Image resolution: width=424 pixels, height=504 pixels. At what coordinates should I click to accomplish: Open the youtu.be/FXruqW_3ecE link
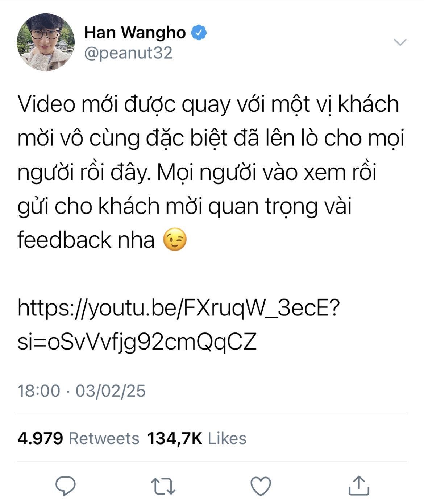(x=179, y=307)
